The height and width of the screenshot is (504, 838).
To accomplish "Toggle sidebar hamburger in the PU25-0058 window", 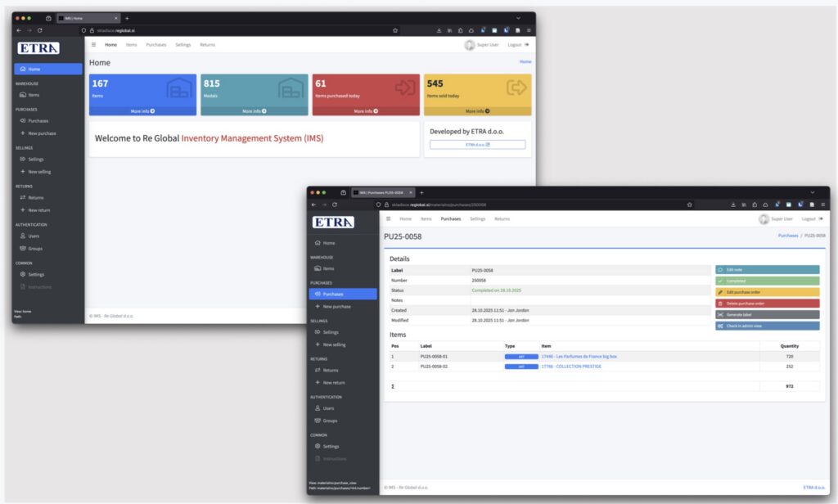I will coord(388,219).
